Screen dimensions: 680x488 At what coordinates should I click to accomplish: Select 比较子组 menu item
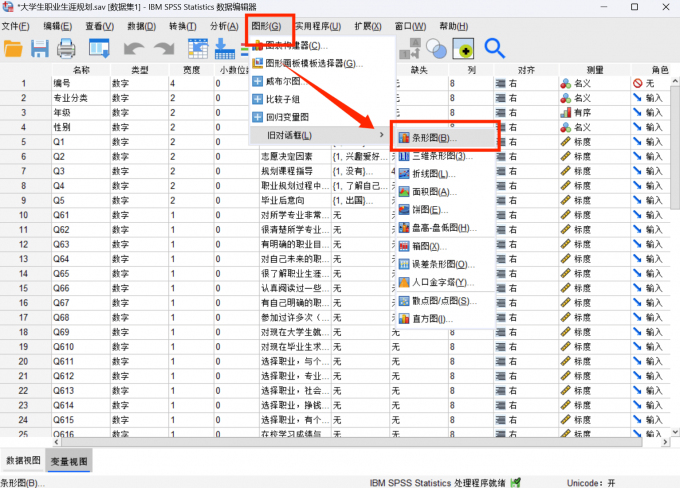pyautogui.click(x=320, y=99)
